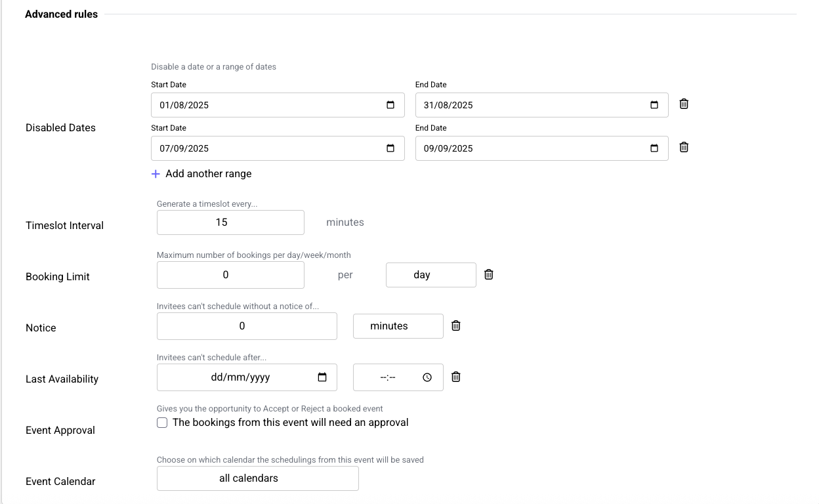Open calendar picker for 07/09/2025 start date

(390, 148)
